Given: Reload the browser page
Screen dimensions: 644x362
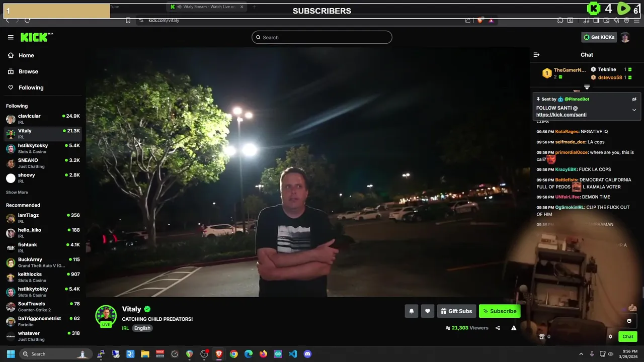Looking at the screenshot, I should point(27,20).
